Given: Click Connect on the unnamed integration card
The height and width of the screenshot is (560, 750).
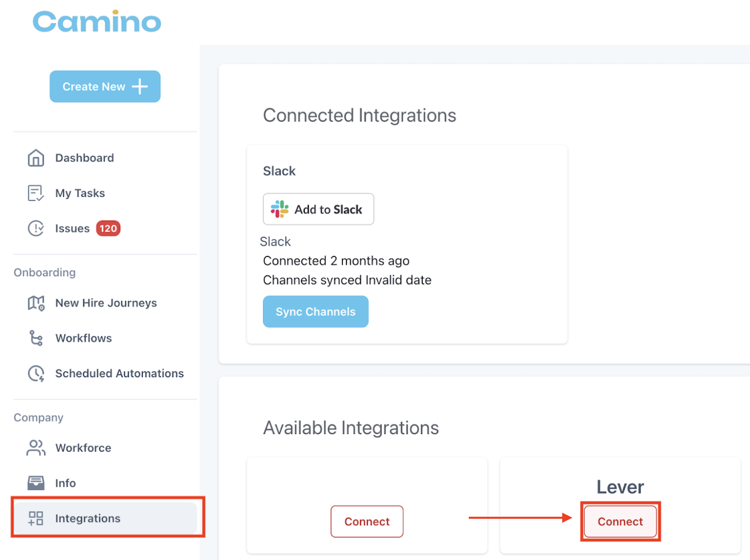Looking at the screenshot, I should [x=367, y=521].
